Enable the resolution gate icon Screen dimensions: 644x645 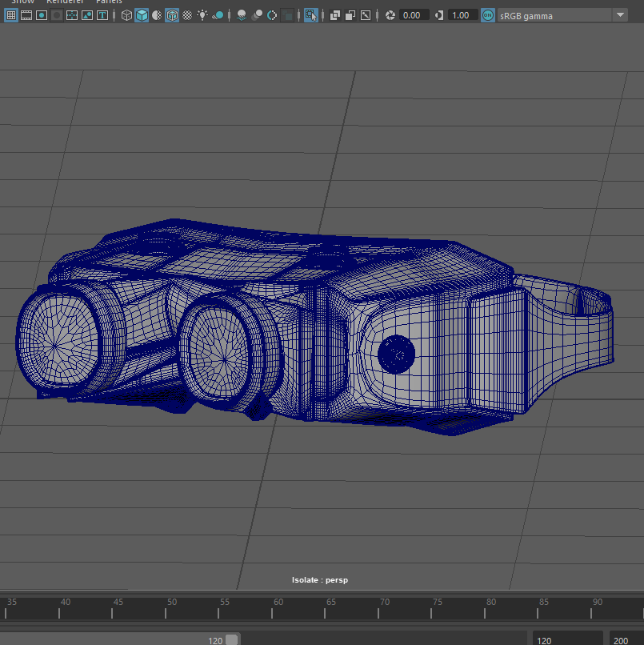tap(42, 15)
